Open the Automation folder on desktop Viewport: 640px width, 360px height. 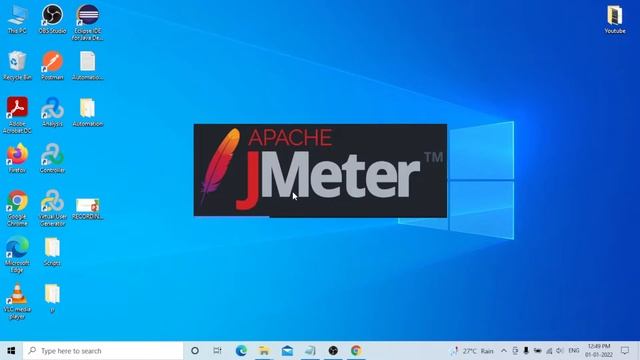[87, 112]
